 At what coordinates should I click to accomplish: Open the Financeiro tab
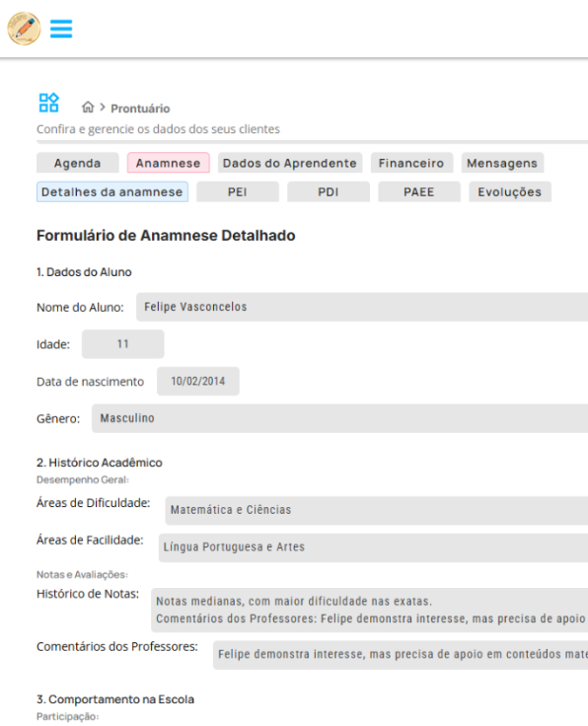[x=411, y=163]
